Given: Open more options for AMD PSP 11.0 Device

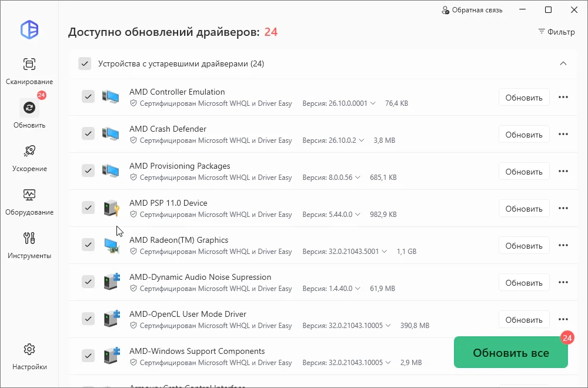Looking at the screenshot, I should pyautogui.click(x=563, y=209).
